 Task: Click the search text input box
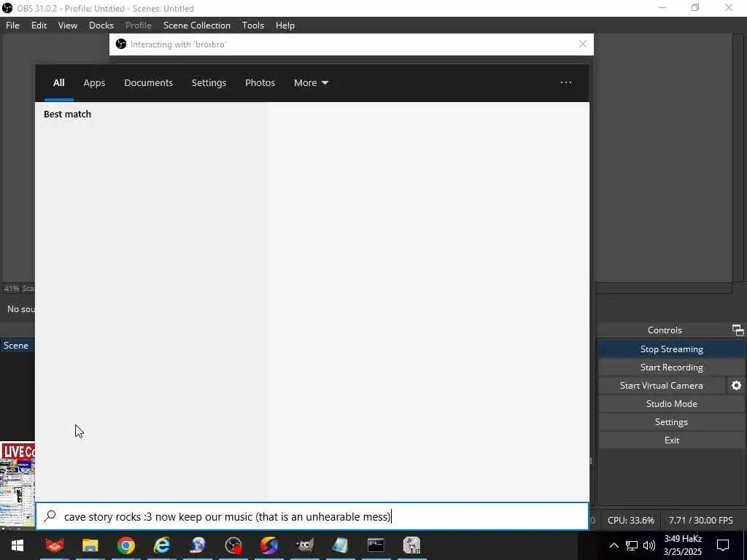coord(312,516)
